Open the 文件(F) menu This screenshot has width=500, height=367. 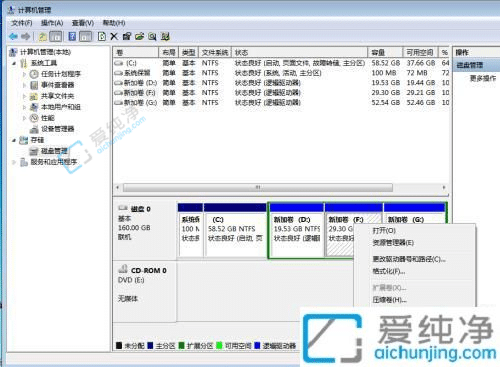[x=22, y=23]
